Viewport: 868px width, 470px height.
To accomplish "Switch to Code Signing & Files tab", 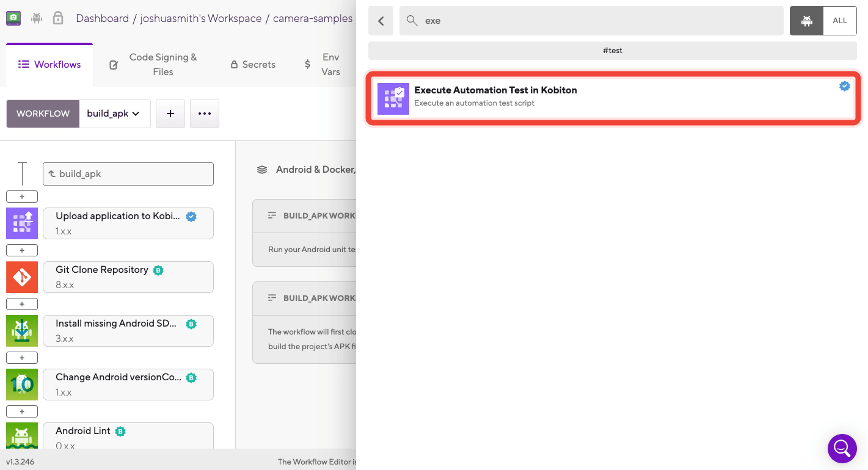I will coord(153,65).
